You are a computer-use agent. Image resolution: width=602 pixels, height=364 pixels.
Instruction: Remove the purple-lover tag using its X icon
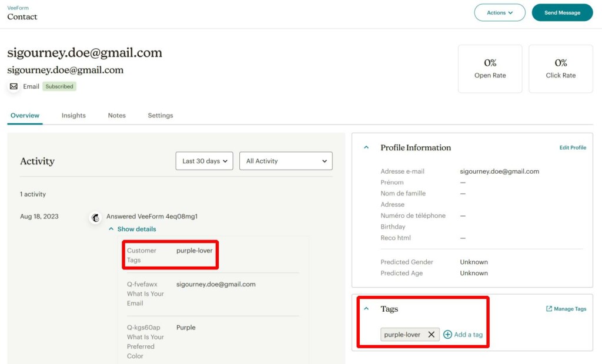[432, 334]
